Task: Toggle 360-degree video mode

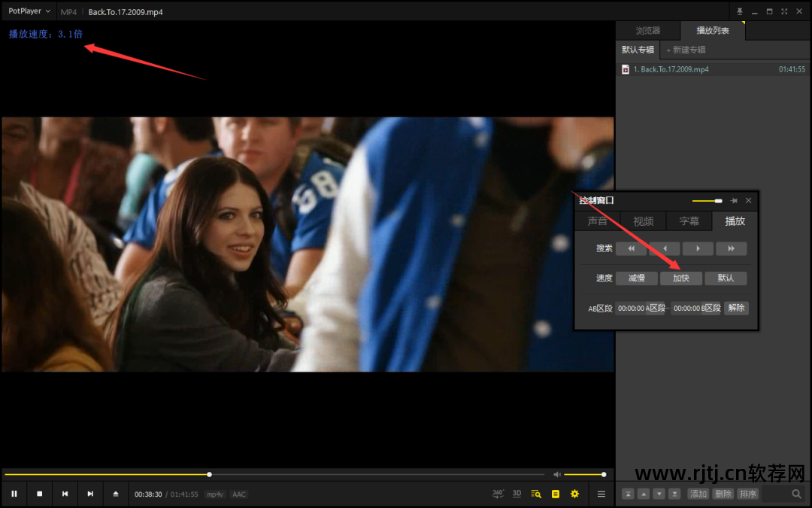Action: (498, 494)
